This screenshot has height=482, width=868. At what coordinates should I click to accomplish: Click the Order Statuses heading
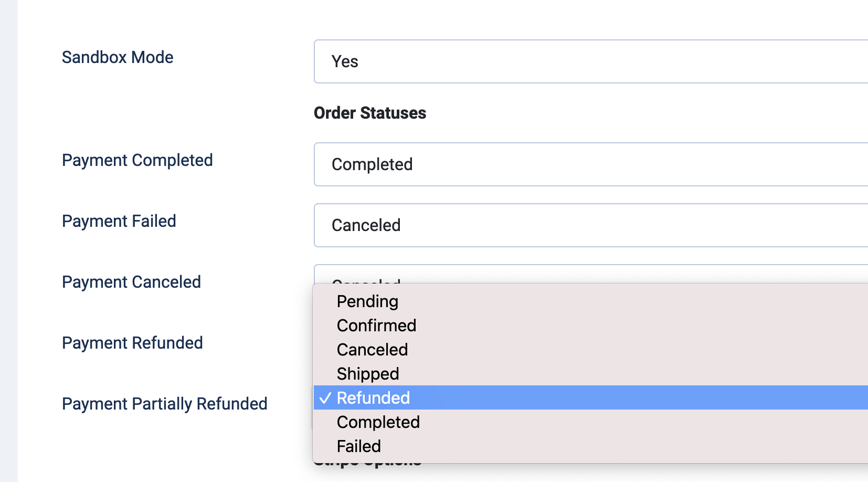pyautogui.click(x=369, y=113)
